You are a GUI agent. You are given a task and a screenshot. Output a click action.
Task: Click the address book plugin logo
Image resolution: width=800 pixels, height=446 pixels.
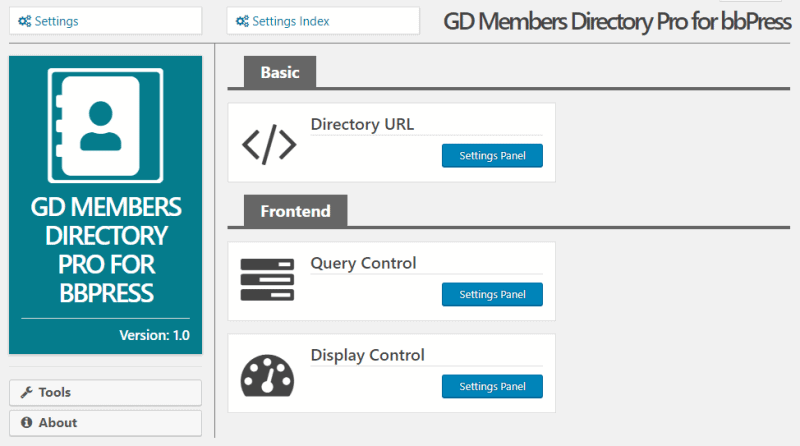point(106,126)
